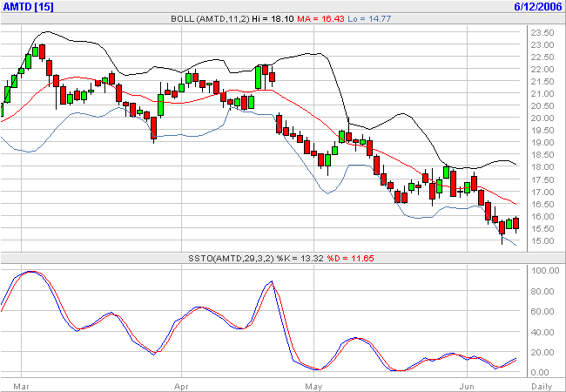Click the 22.00 price axis label
Viewport: 566px width, 392px height.
click(x=542, y=70)
